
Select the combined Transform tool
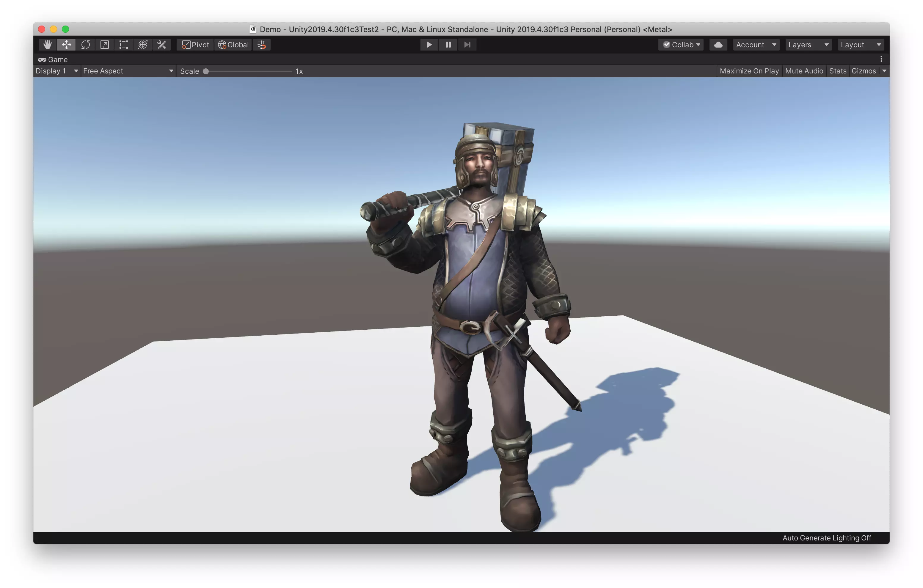pyautogui.click(x=143, y=45)
